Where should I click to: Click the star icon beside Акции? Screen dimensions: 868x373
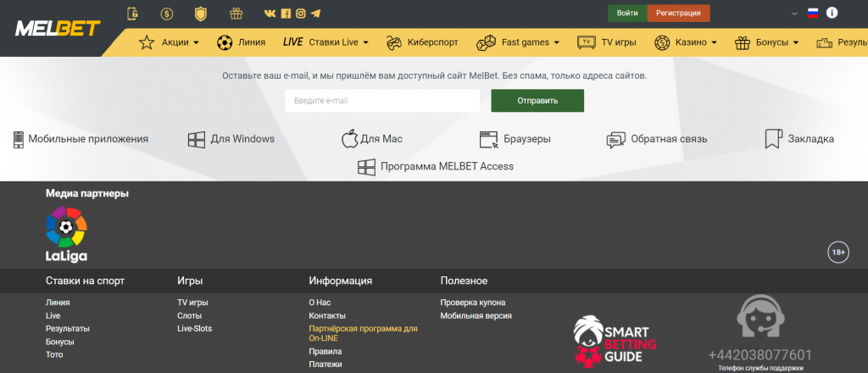pos(146,42)
